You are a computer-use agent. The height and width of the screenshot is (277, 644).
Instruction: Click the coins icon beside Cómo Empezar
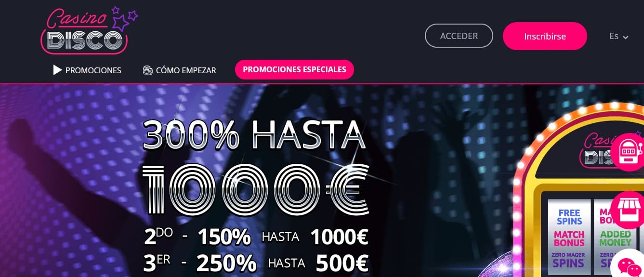tap(148, 70)
